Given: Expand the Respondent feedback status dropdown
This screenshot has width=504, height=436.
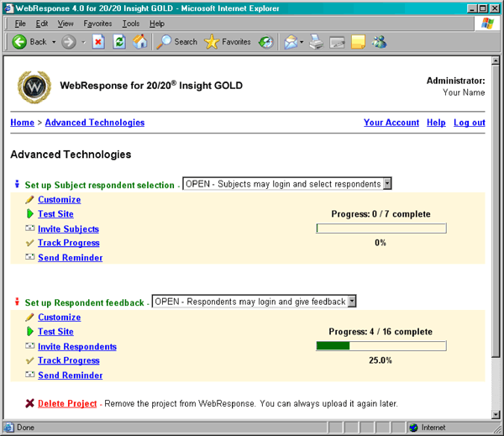Looking at the screenshot, I should (352, 302).
